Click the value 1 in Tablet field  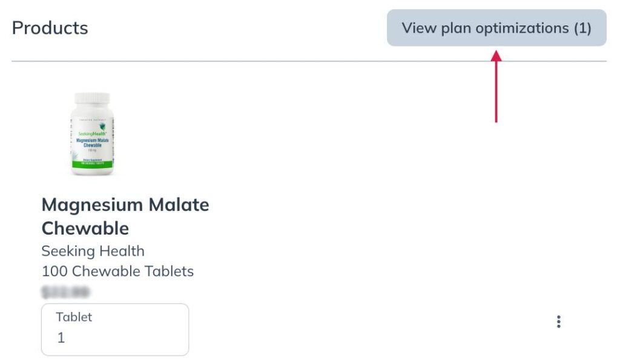pyautogui.click(x=61, y=337)
